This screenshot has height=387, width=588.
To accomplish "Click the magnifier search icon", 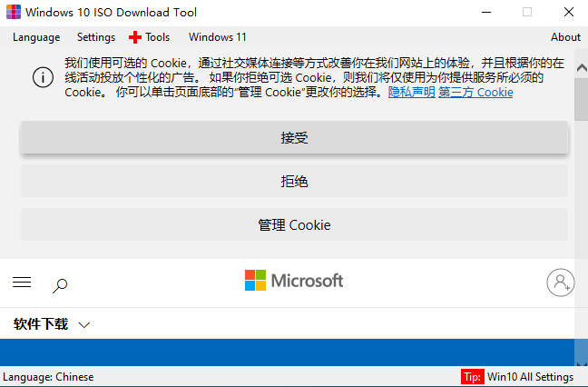I will click(x=60, y=284).
